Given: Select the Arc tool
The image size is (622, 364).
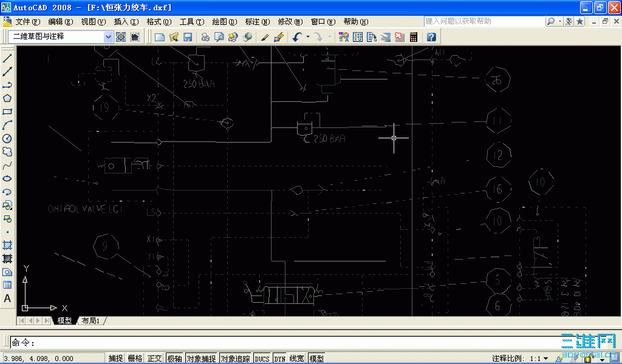Looking at the screenshot, I should (7, 125).
